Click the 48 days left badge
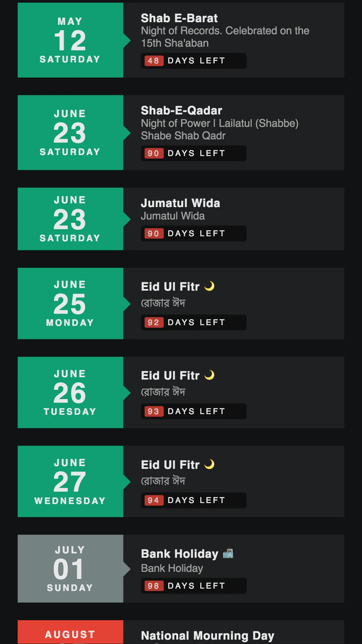Viewport: 362px width, 644px height. tap(194, 61)
